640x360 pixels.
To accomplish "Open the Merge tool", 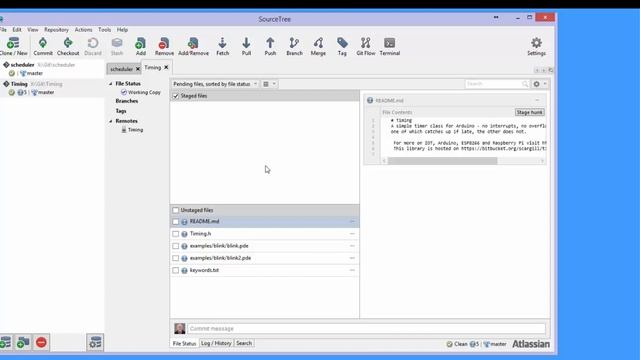I will [x=318, y=46].
